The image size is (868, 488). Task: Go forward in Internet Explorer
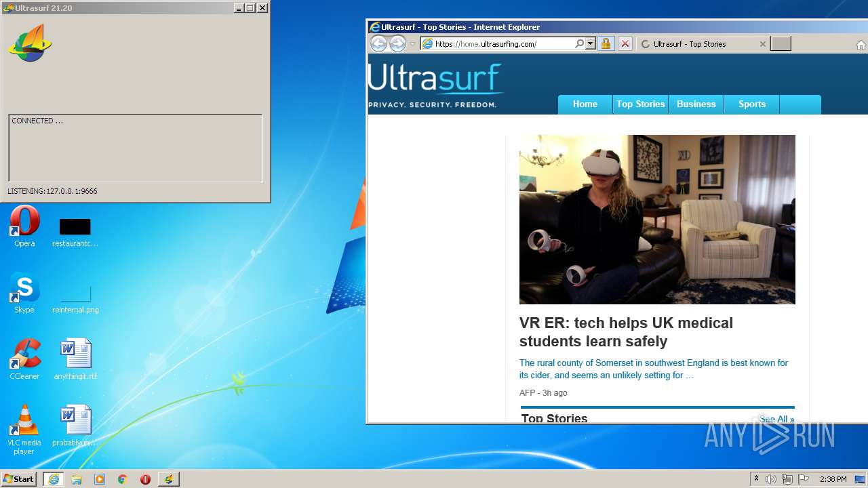click(397, 43)
